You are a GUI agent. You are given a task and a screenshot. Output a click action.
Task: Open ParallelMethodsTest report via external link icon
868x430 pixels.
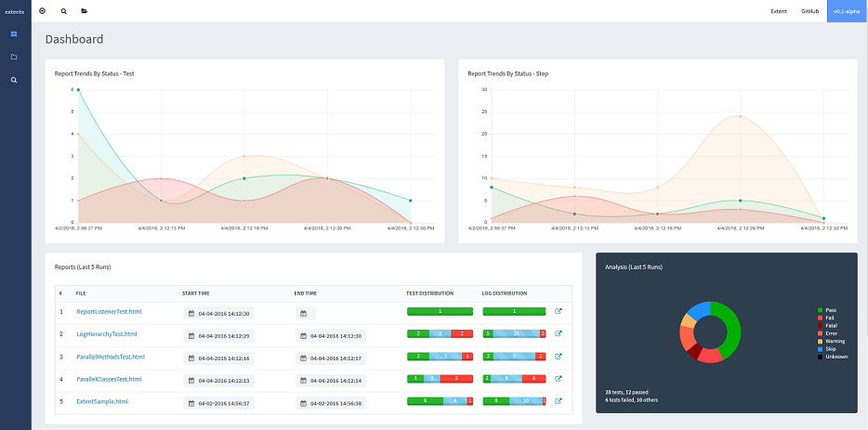point(559,357)
